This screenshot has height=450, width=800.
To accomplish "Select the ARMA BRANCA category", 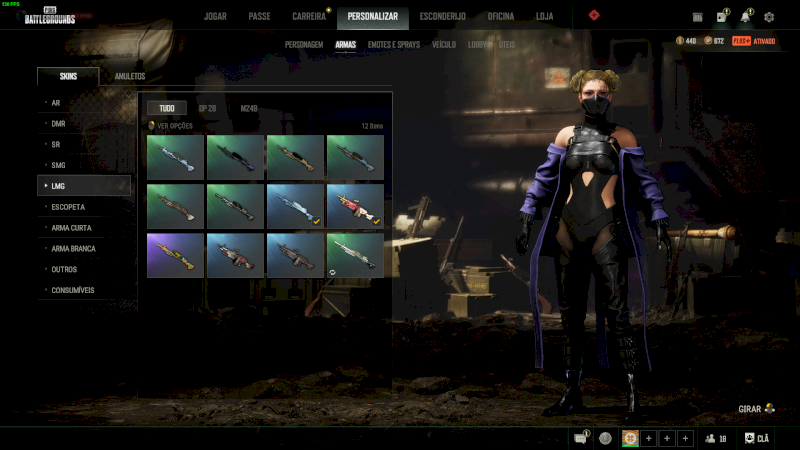I will coord(84,248).
